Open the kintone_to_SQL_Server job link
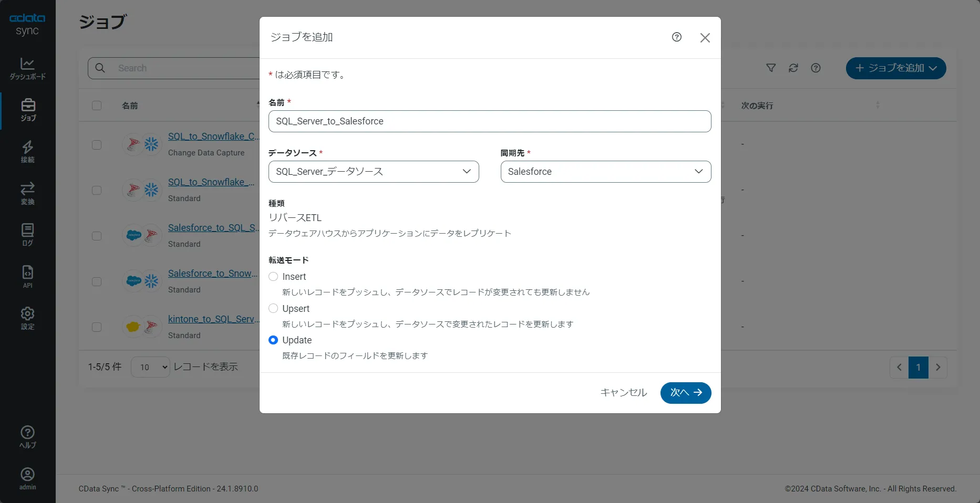The image size is (980, 503). [x=212, y=319]
